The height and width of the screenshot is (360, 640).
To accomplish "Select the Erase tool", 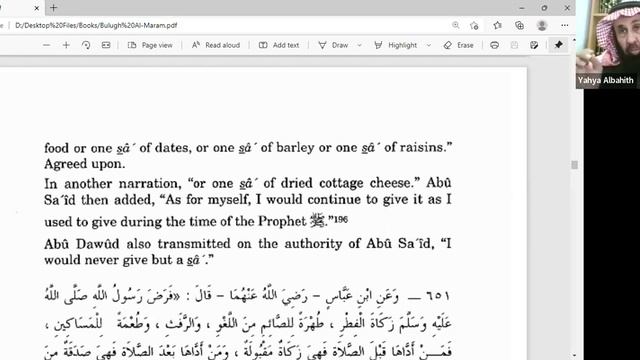I will coord(458,45).
